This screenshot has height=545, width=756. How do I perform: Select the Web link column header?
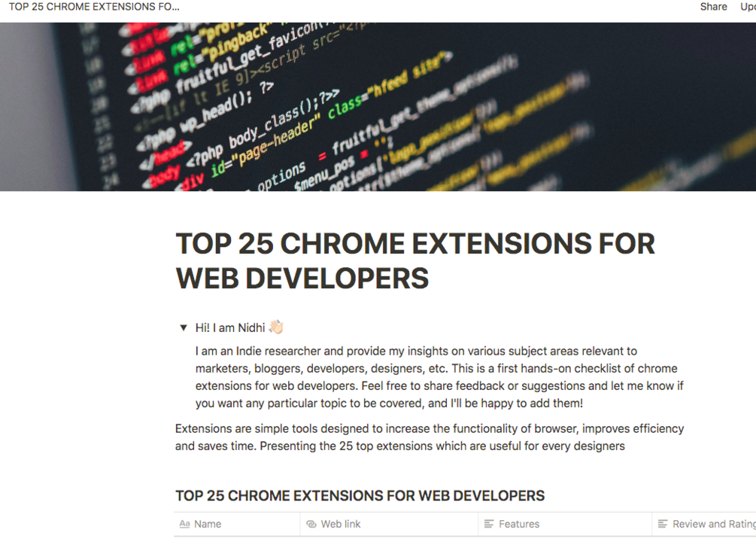point(389,524)
